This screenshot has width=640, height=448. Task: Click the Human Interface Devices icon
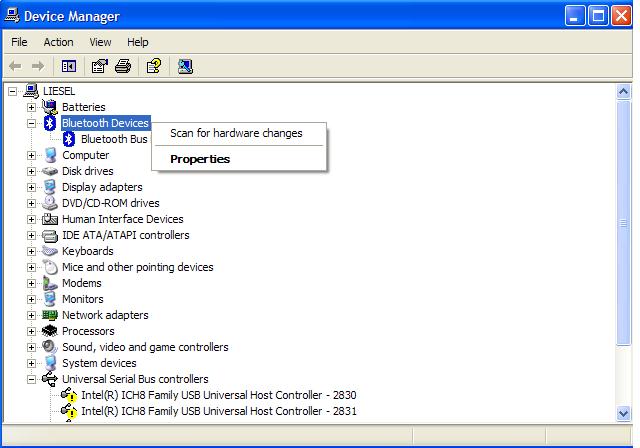[50, 219]
